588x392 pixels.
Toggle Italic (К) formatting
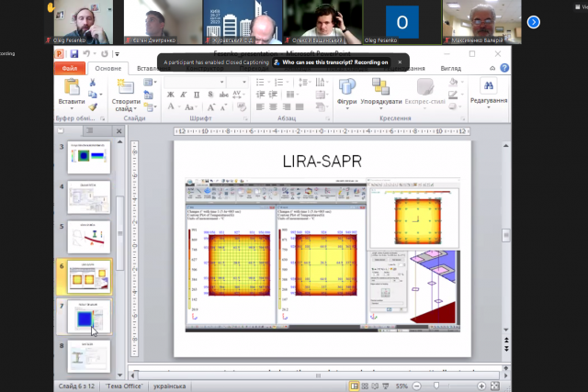[184, 95]
